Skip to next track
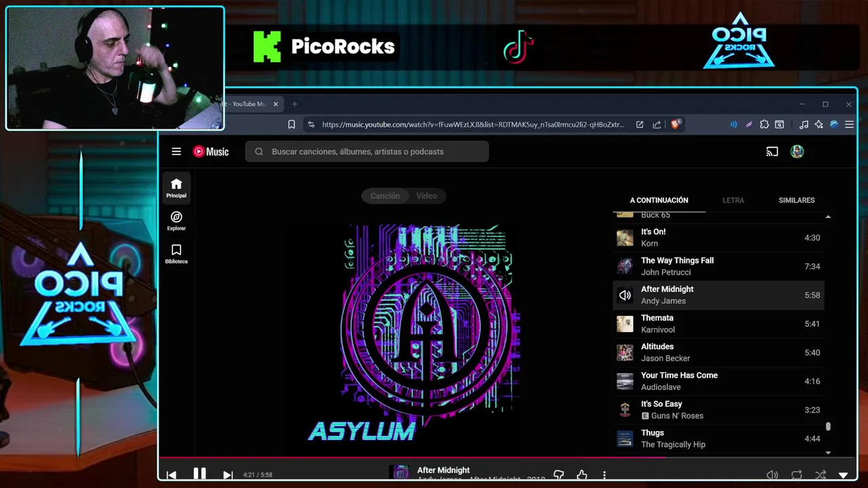The height and width of the screenshot is (488, 868). tap(228, 475)
